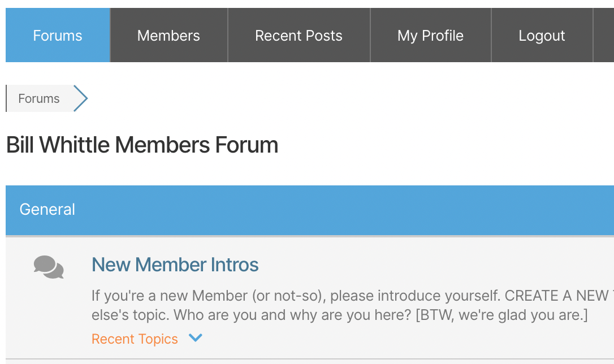Viewport: 614px width, 364px height.
Task: Expand the Recent Topics chevron arrow
Action: 196,338
